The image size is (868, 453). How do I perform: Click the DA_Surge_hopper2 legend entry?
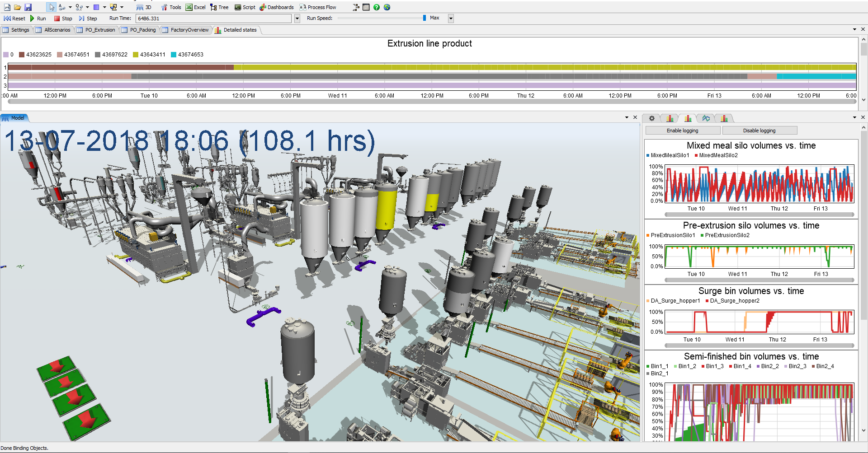coord(732,301)
